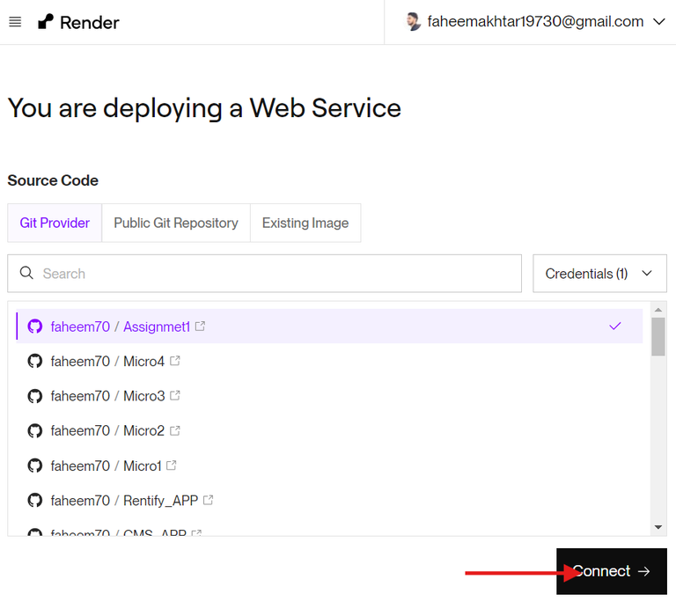Select the faheem70 / Rentify_APP repository
This screenshot has width=676, height=616.
[x=329, y=501]
